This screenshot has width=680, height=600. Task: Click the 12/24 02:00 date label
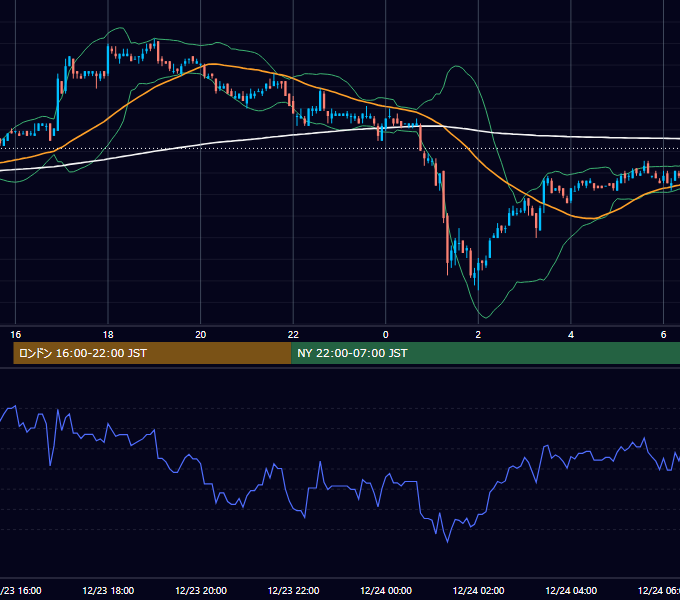tap(478, 590)
